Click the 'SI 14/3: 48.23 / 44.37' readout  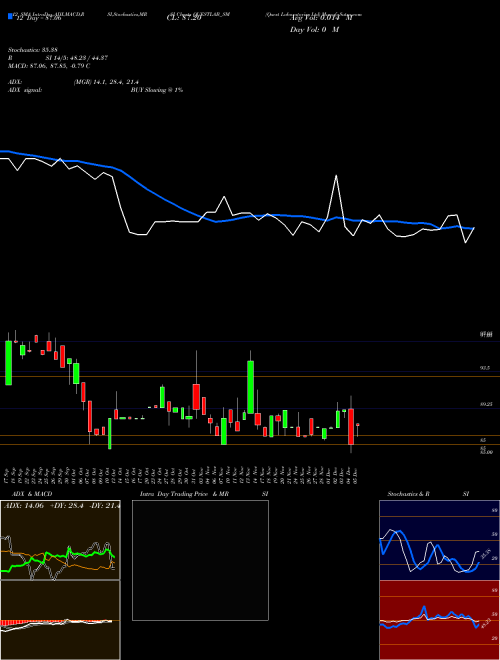[x=77, y=58]
